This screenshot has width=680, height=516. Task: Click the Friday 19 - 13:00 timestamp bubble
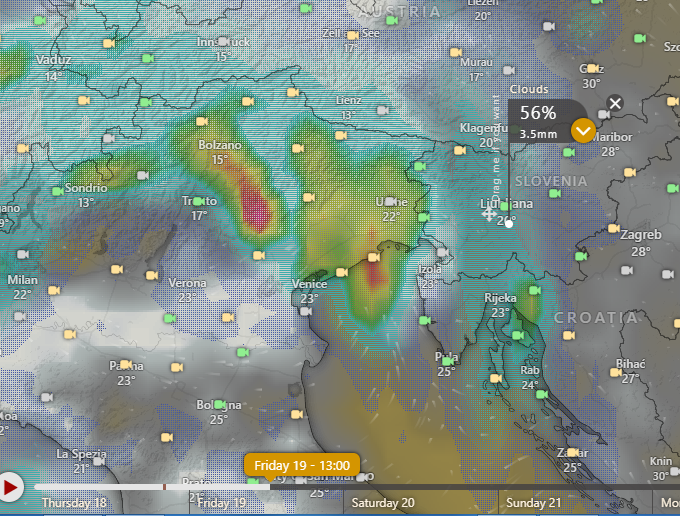(x=302, y=465)
